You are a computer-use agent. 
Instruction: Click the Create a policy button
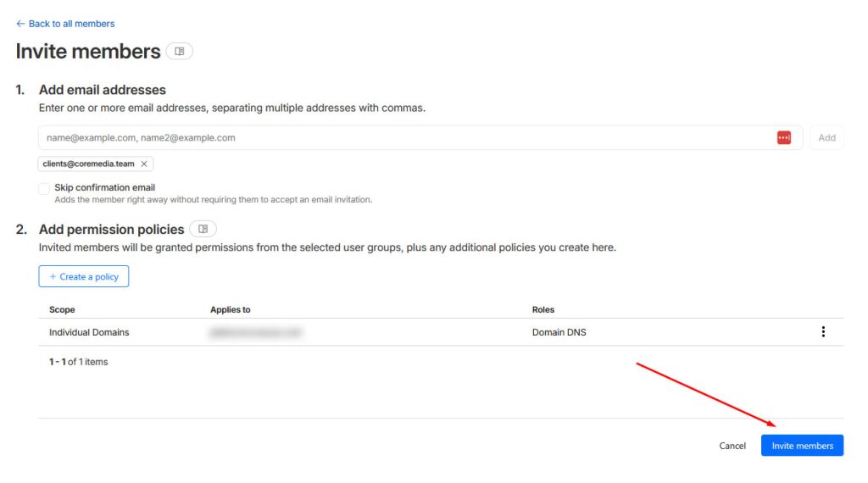pos(84,277)
